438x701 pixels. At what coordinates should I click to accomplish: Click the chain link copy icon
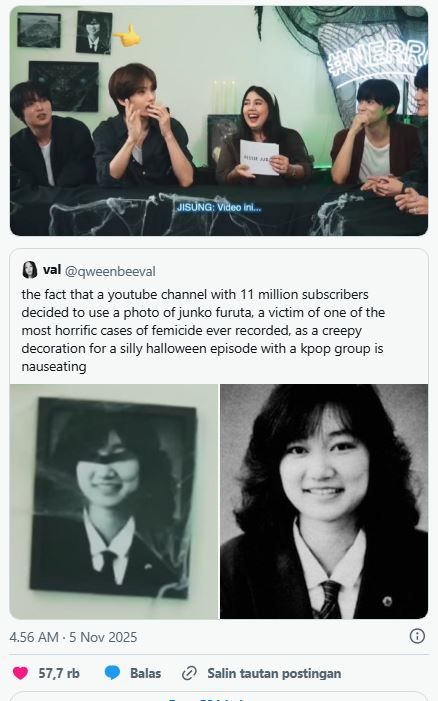pos(190,673)
